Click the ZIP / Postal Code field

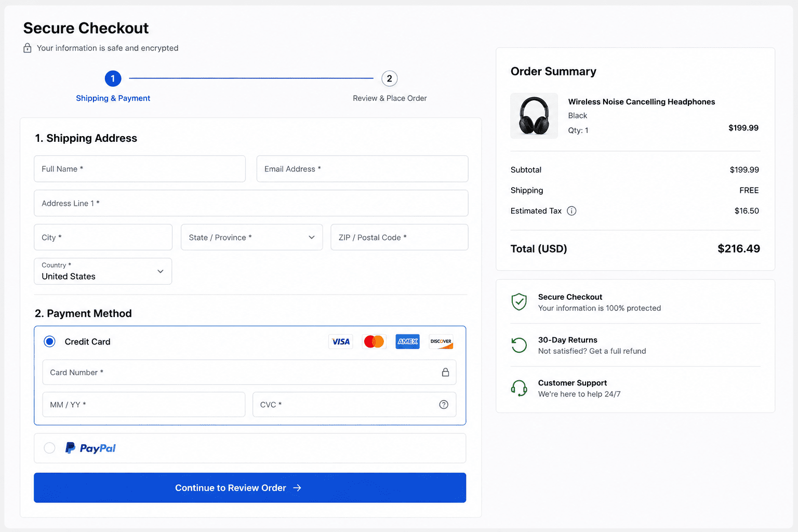400,237
